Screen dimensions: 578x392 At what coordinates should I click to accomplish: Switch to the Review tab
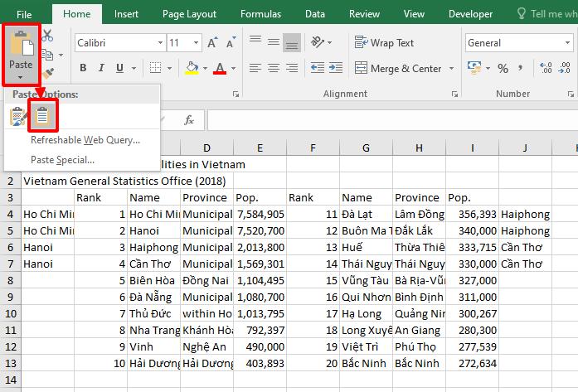(x=364, y=14)
